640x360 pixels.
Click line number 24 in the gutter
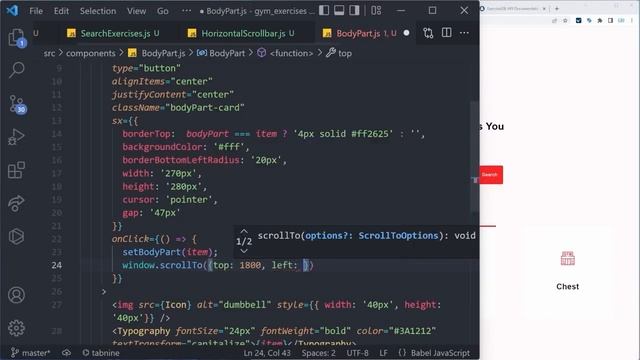(57, 265)
